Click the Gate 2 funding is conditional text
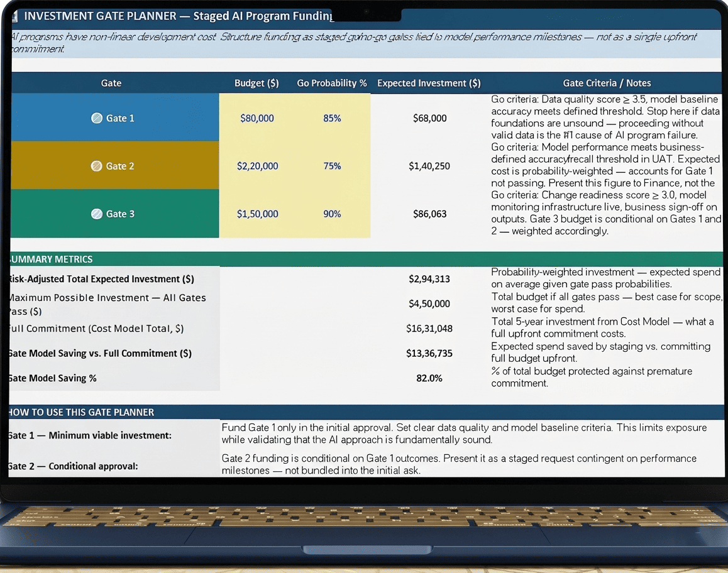Image resolution: width=728 pixels, height=573 pixels. click(459, 464)
